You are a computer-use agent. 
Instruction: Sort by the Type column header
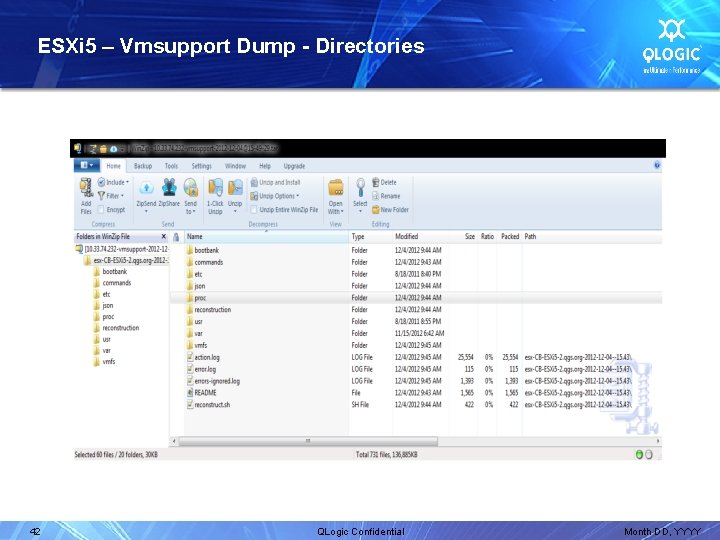coord(370,236)
